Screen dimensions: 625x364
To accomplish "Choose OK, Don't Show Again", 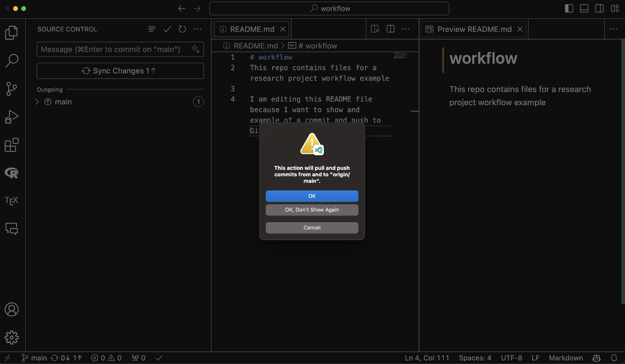I will tap(312, 210).
